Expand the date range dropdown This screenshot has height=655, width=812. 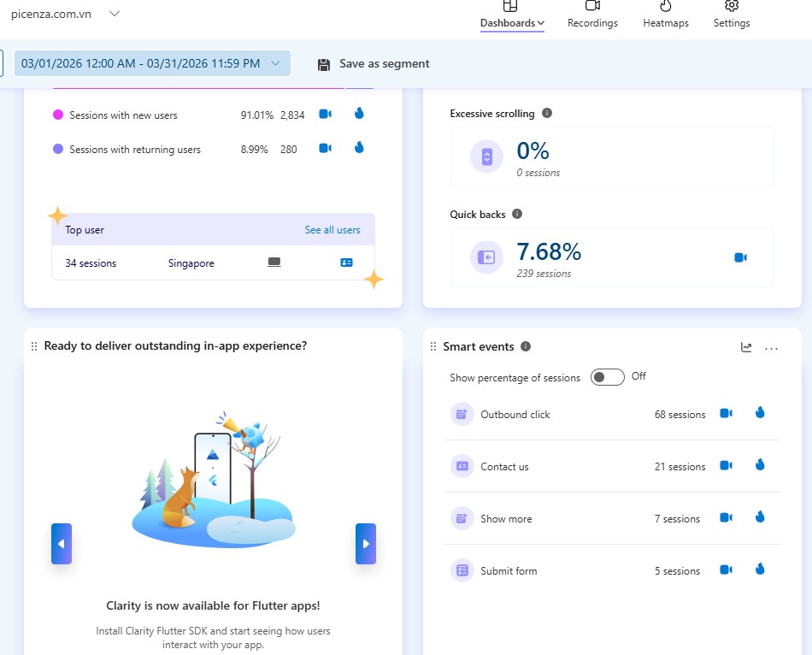click(275, 63)
